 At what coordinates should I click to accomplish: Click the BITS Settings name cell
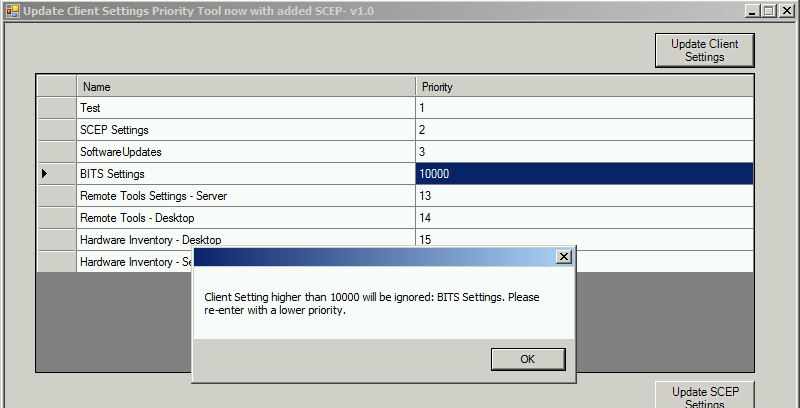click(245, 174)
